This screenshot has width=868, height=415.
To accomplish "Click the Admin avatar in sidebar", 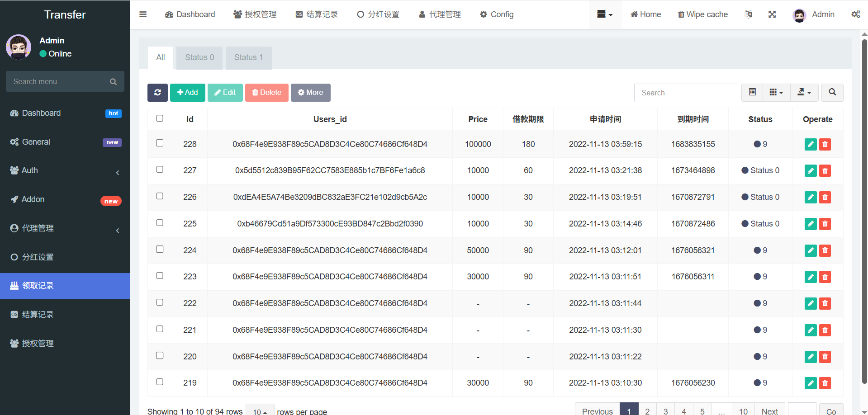I will [19, 47].
